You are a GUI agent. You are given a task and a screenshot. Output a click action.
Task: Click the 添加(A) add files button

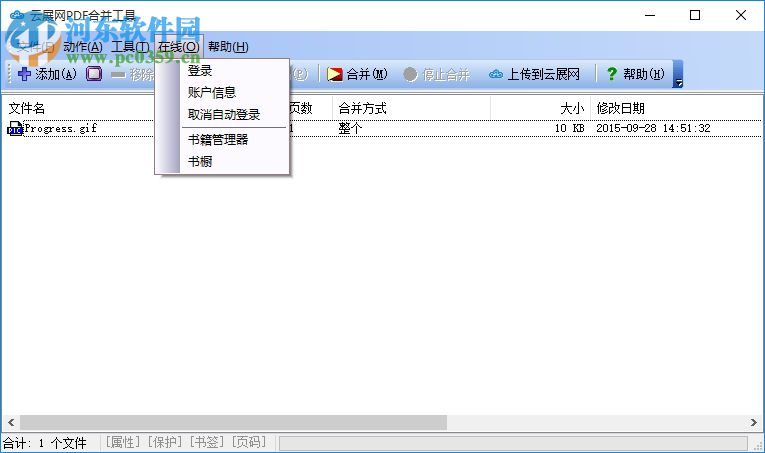(47, 74)
